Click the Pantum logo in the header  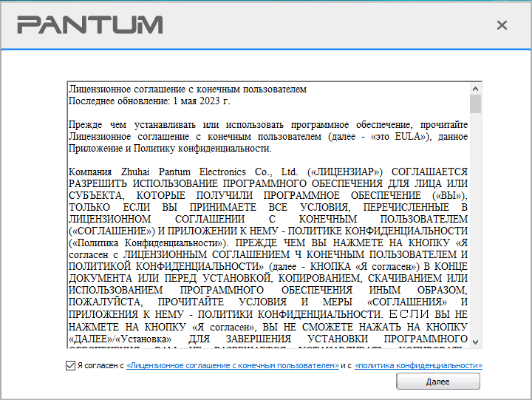pyautogui.click(x=90, y=25)
